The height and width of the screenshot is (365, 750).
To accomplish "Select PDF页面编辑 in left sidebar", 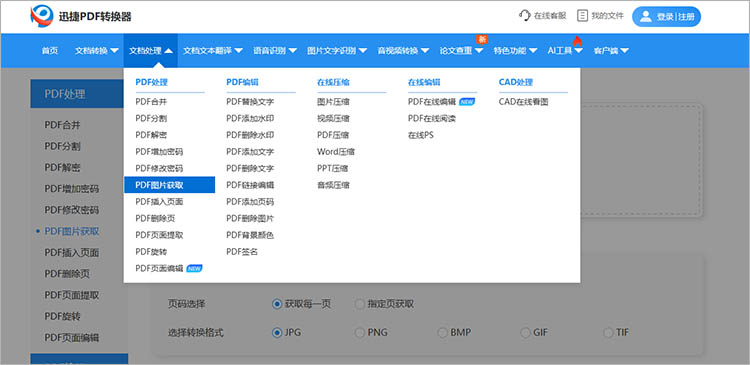I will (x=72, y=337).
